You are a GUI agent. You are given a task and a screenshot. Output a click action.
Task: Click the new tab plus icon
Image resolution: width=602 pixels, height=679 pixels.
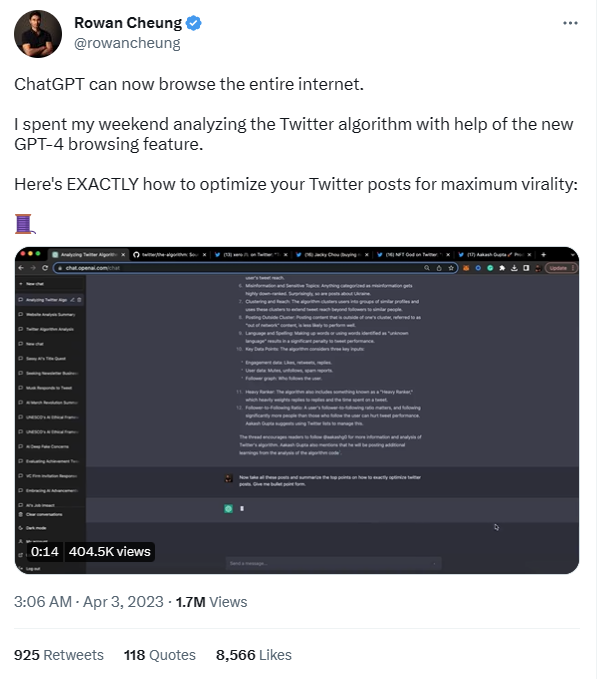544,255
